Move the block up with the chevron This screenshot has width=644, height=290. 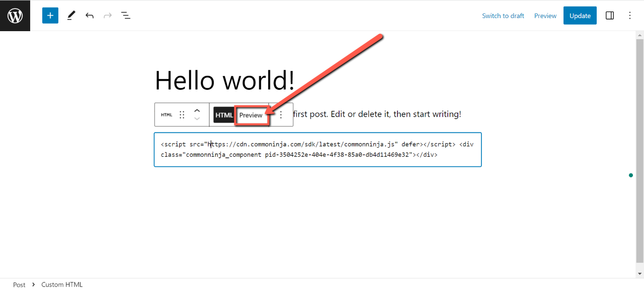coord(197,111)
